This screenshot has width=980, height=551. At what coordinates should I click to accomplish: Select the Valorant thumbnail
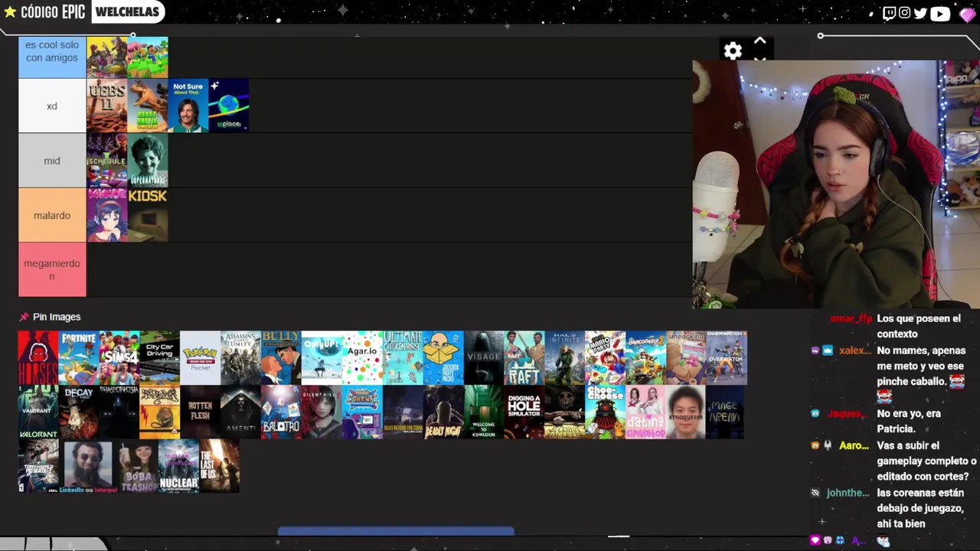[x=38, y=412]
